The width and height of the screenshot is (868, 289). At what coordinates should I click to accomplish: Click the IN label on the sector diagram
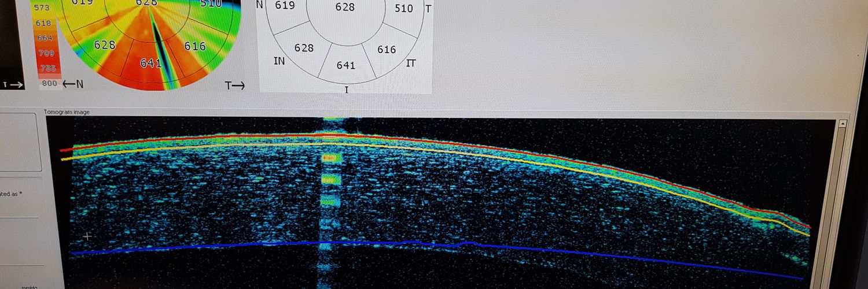(x=279, y=61)
